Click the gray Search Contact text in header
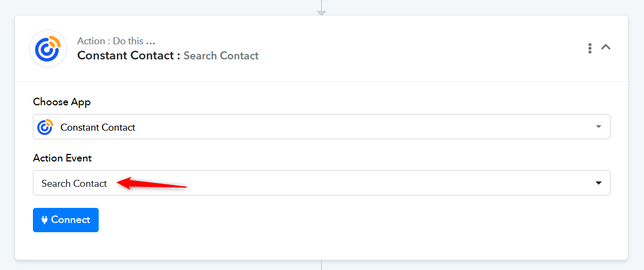The image size is (644, 270). coord(221,56)
